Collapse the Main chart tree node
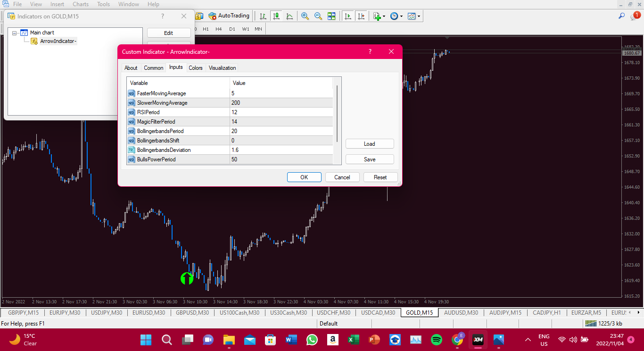 tap(14, 33)
